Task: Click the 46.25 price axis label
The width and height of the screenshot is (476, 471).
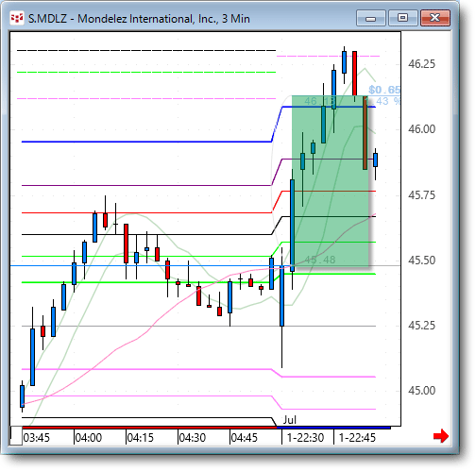Action: click(421, 64)
